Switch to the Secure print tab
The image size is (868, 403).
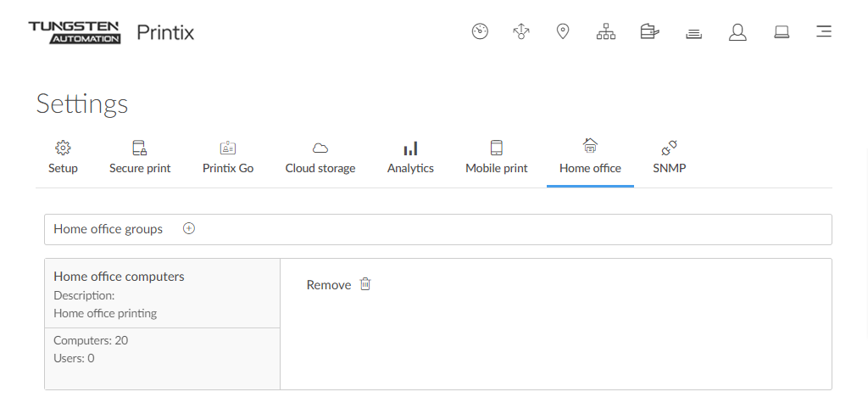[140, 158]
